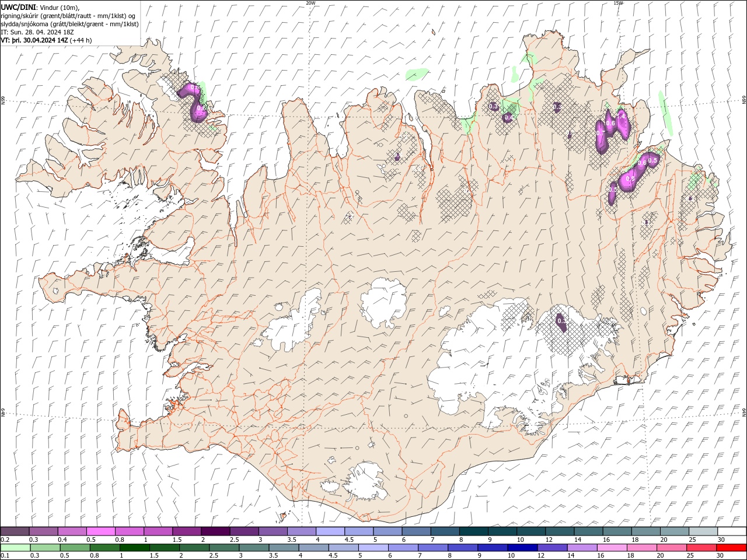Select the 2 green-grey swatch, lower legend row
This screenshot has height=560, width=747.
pyautogui.click(x=194, y=548)
